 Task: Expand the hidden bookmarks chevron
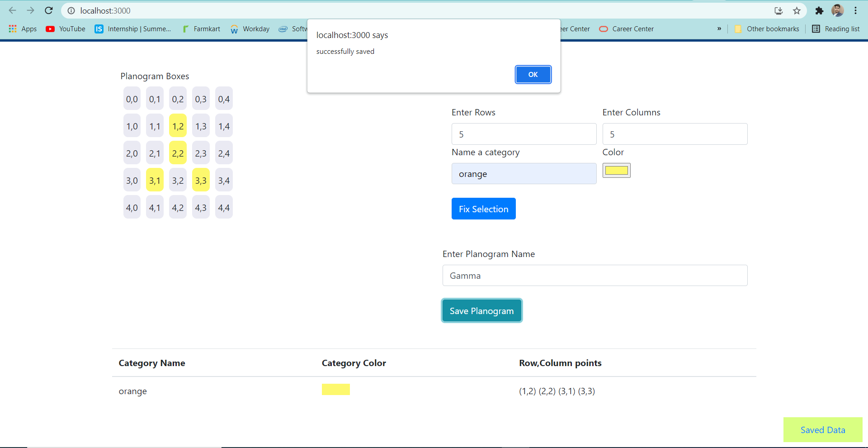coord(719,29)
